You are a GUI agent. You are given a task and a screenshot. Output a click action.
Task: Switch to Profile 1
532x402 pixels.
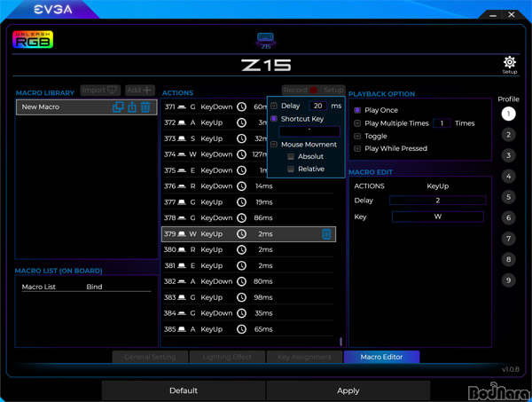508,114
